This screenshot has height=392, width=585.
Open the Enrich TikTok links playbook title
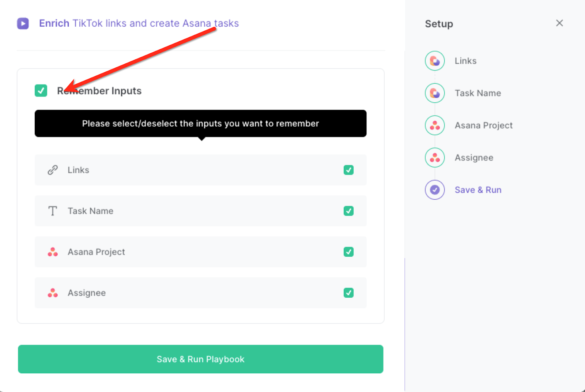[x=139, y=23]
